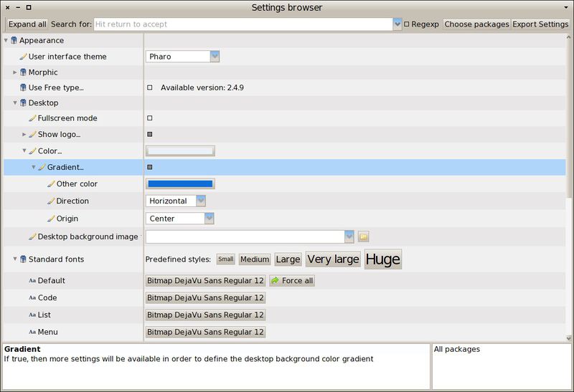Click the Export Settings button
This screenshot has width=574, height=392.
click(x=540, y=24)
